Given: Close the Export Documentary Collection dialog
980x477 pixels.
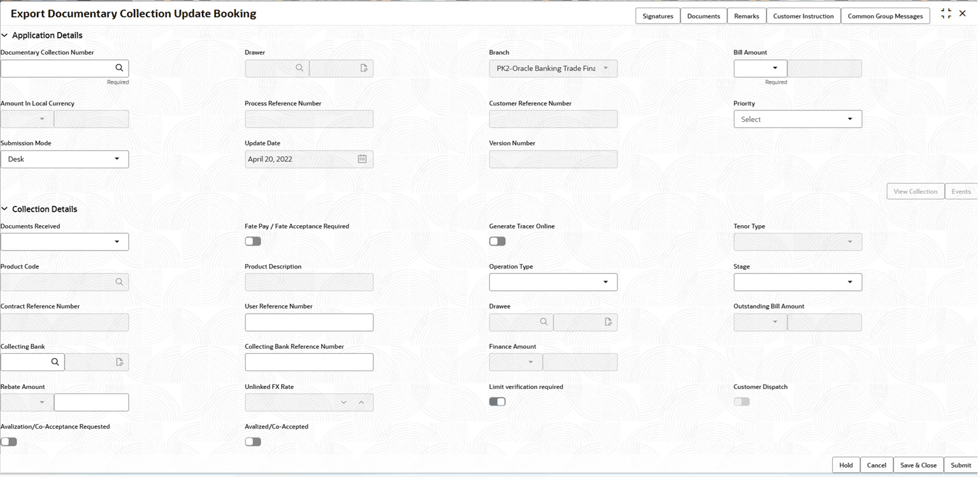Looking at the screenshot, I should [x=962, y=13].
